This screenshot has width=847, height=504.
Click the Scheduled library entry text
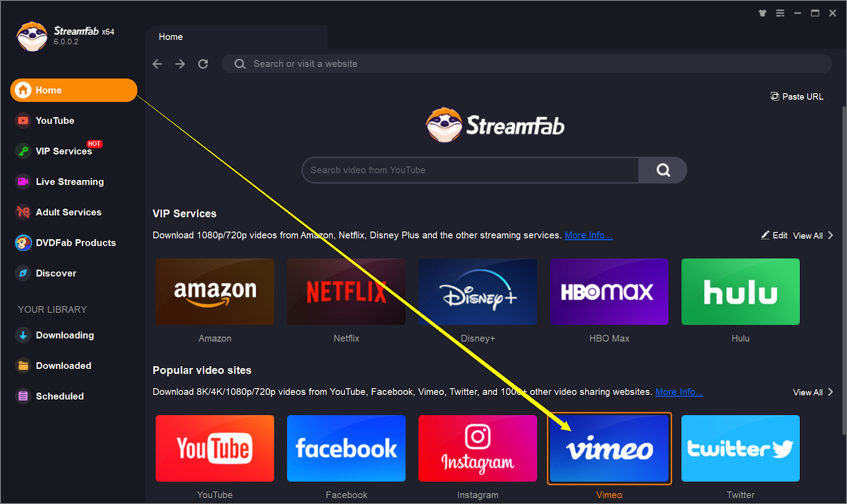(60, 396)
